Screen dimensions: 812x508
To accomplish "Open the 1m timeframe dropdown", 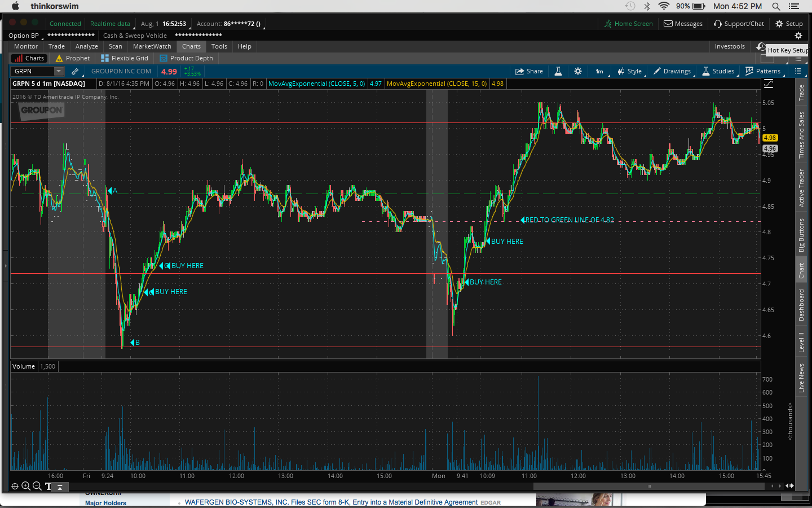I will pyautogui.click(x=600, y=71).
